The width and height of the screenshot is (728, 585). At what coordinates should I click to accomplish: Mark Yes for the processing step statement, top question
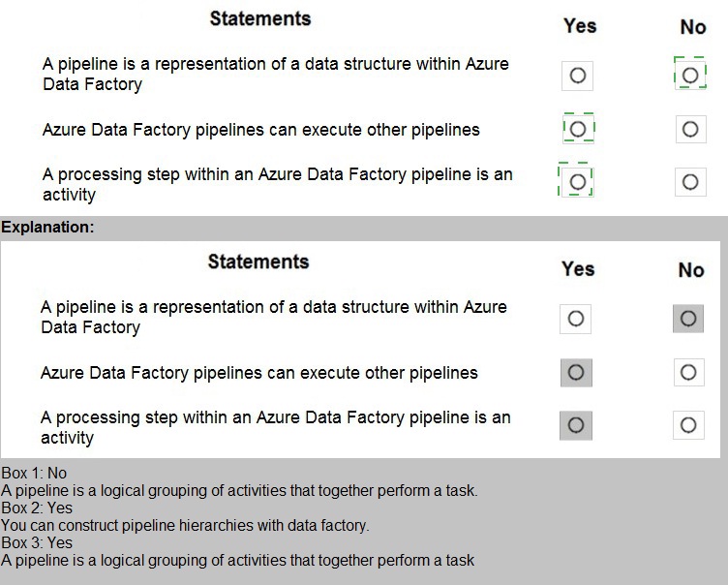pos(578,181)
